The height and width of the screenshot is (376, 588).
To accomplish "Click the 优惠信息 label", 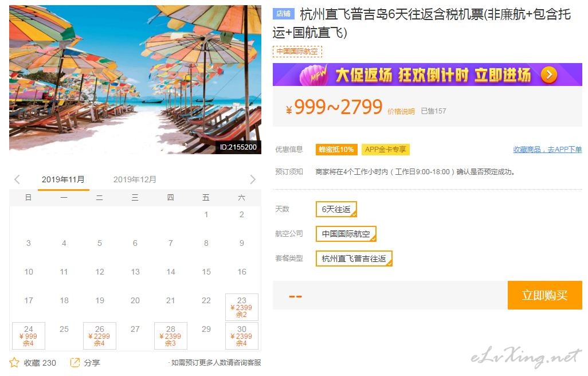I will pos(289,150).
